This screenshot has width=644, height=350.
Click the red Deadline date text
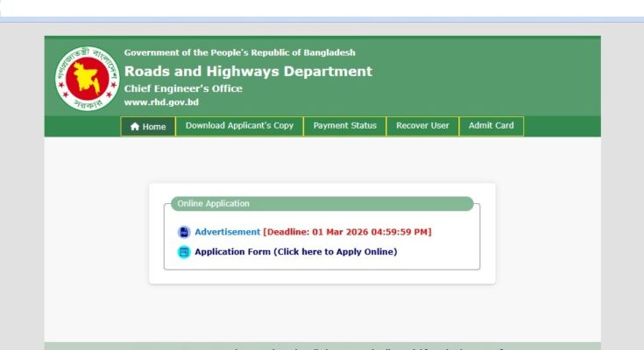point(347,232)
